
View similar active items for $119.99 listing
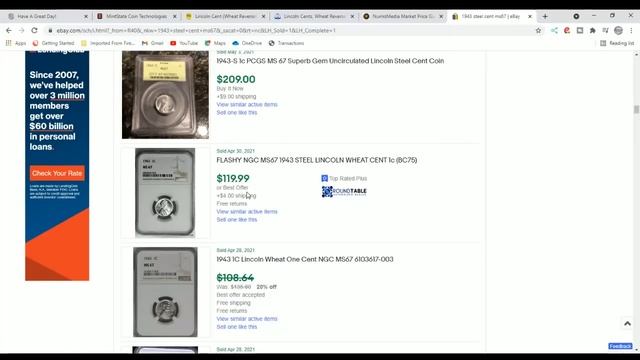click(247, 211)
